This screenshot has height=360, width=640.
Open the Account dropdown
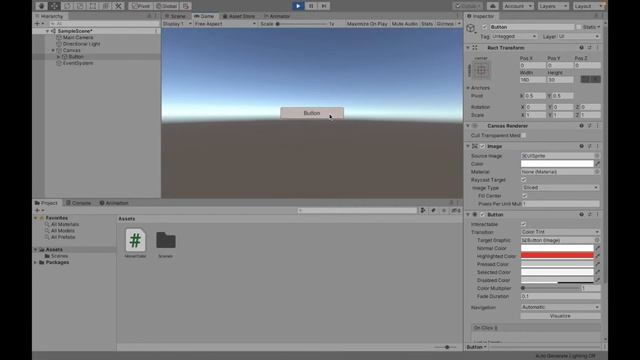coord(518,6)
